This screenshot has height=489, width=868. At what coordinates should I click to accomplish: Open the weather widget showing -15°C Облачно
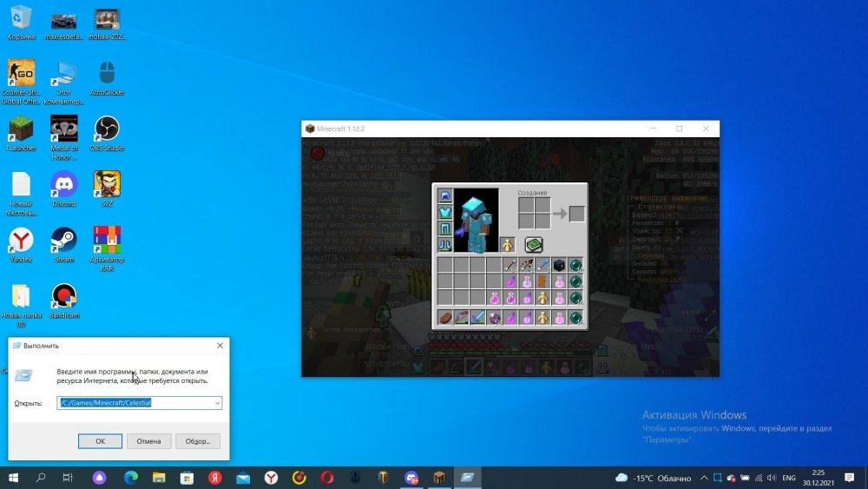point(654,478)
